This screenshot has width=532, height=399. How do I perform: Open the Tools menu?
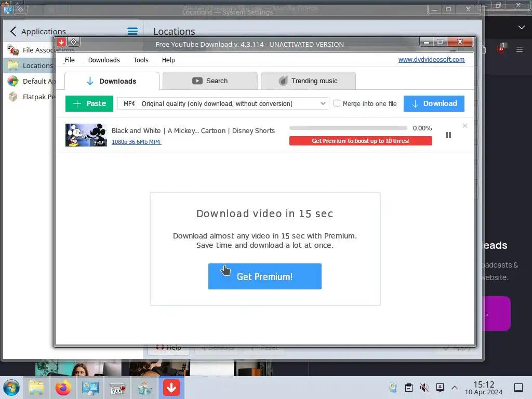[x=141, y=60]
